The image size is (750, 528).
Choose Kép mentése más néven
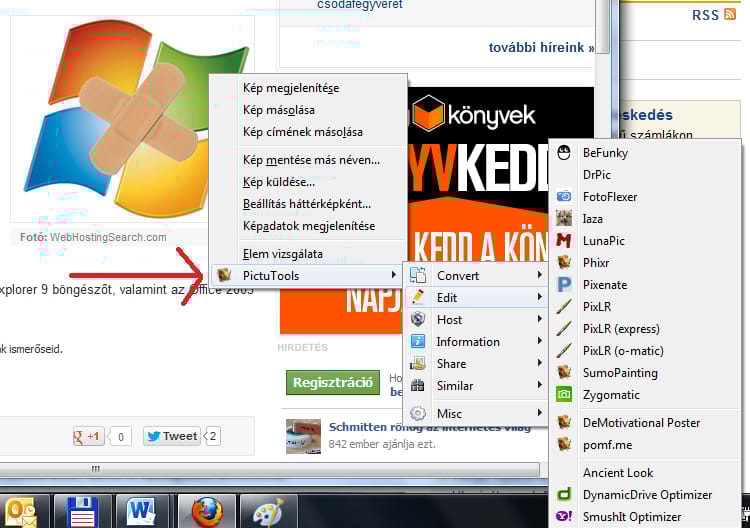tap(308, 160)
